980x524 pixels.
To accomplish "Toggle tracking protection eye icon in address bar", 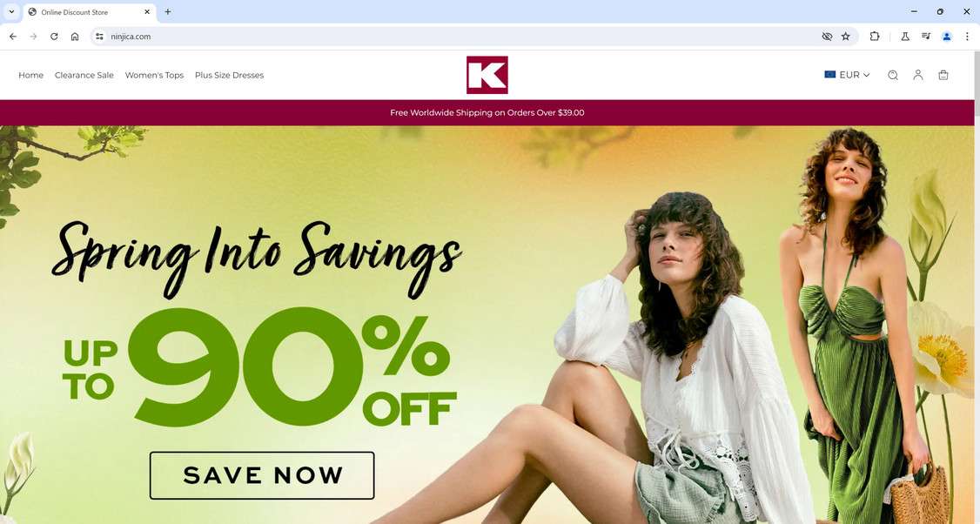I will (827, 37).
